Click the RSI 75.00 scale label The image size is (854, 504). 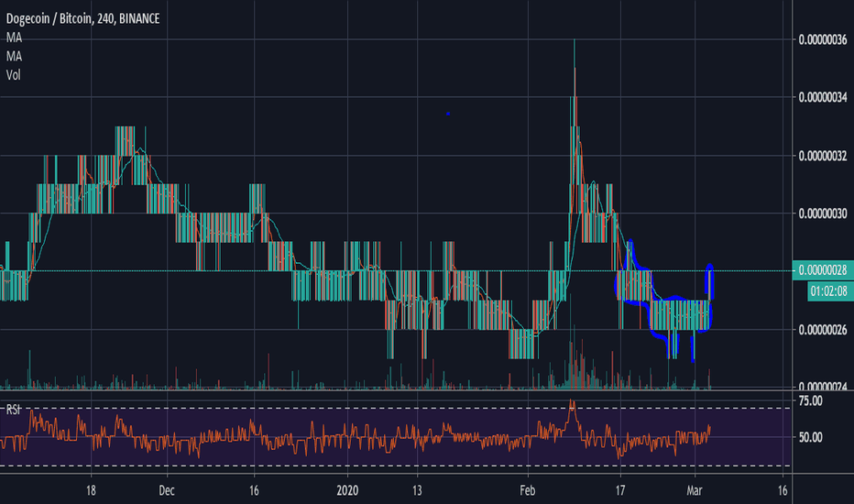[810, 401]
